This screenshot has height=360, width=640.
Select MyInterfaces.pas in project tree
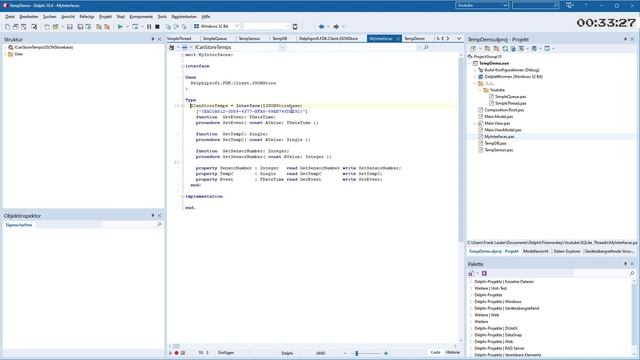499,137
